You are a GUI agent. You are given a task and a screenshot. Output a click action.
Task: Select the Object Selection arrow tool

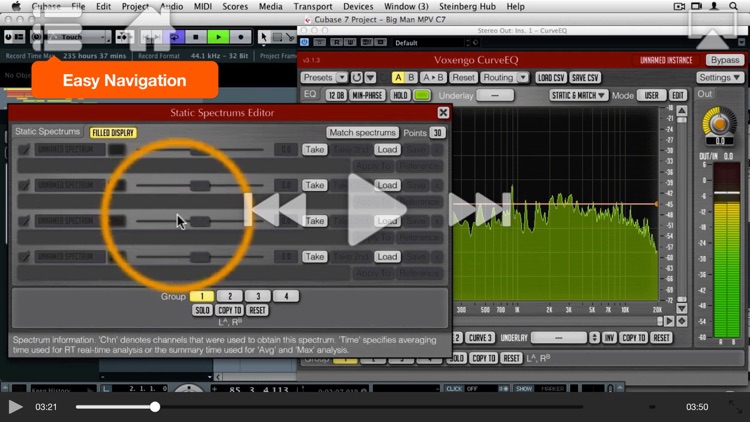[264, 37]
